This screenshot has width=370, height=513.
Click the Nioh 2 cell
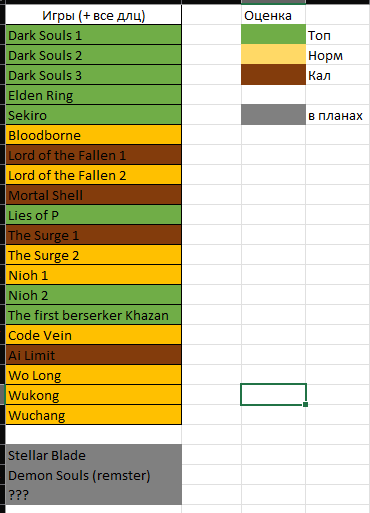click(x=94, y=295)
